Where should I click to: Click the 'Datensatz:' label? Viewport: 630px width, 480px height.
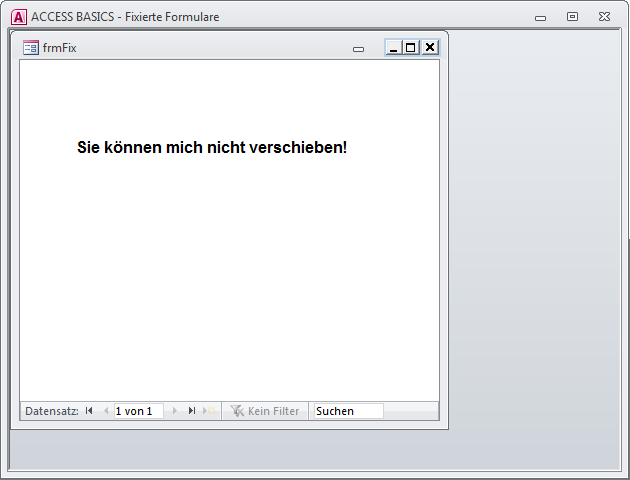click(52, 411)
